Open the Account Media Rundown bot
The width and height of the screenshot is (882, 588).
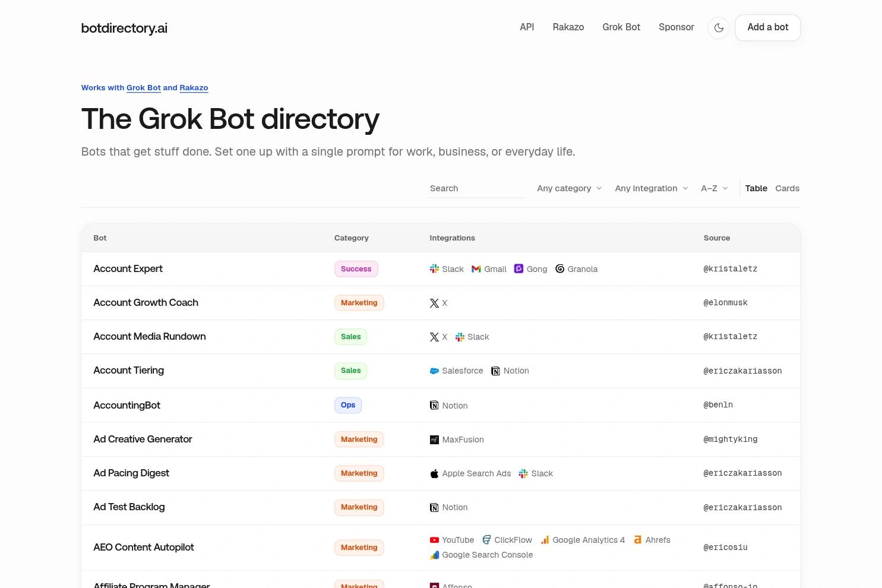pyautogui.click(x=150, y=336)
